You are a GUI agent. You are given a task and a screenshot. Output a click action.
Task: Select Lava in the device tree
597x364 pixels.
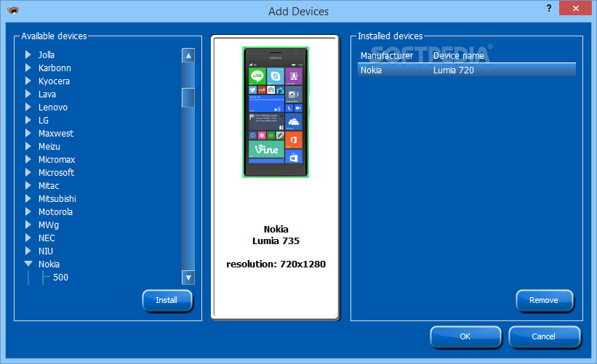point(47,94)
